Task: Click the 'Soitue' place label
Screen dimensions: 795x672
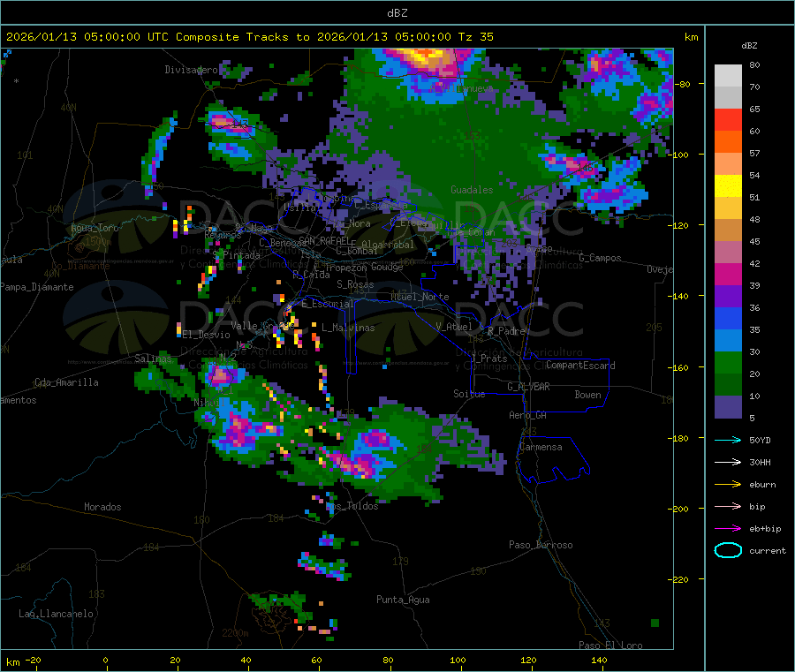Action: tap(469, 394)
